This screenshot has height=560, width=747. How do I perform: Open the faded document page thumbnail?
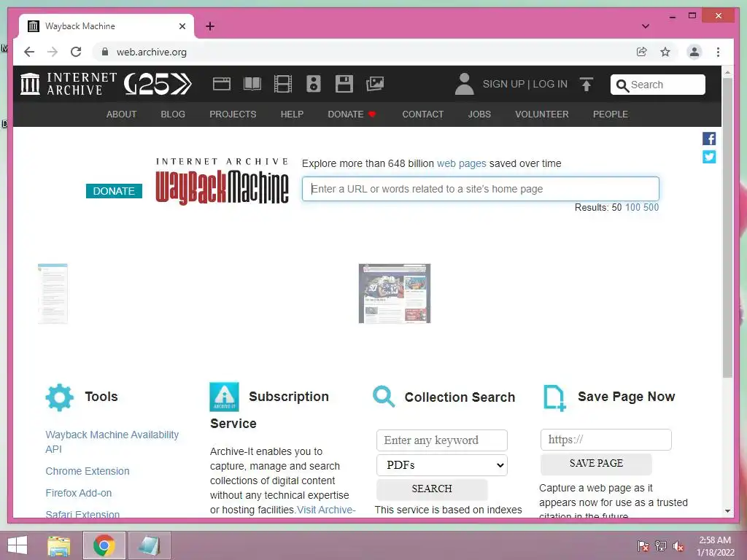click(53, 293)
